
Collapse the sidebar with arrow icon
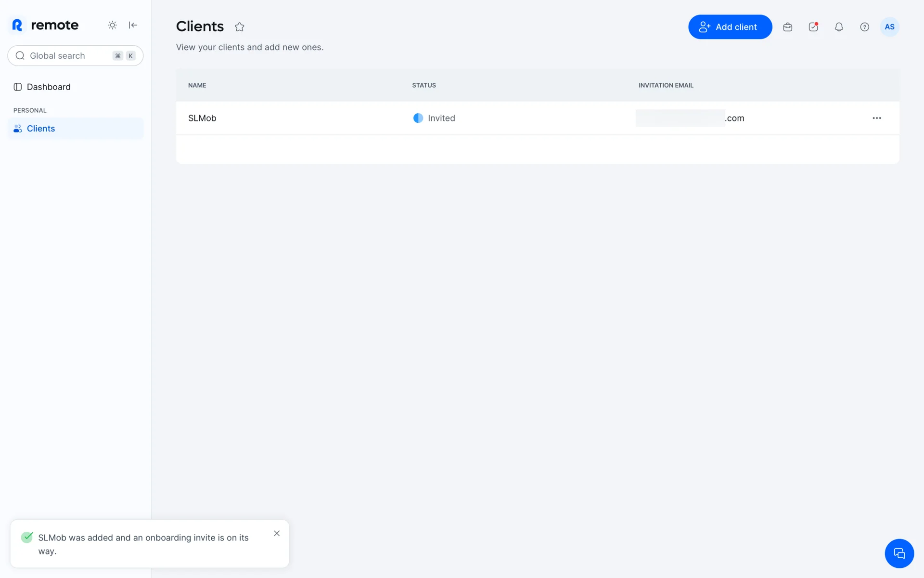click(133, 25)
